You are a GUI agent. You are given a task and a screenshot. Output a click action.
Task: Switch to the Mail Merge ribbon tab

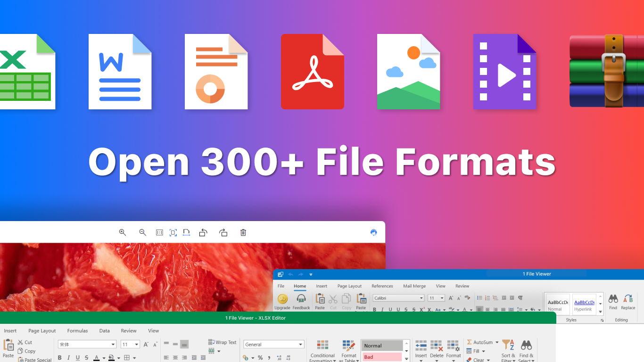(414, 286)
